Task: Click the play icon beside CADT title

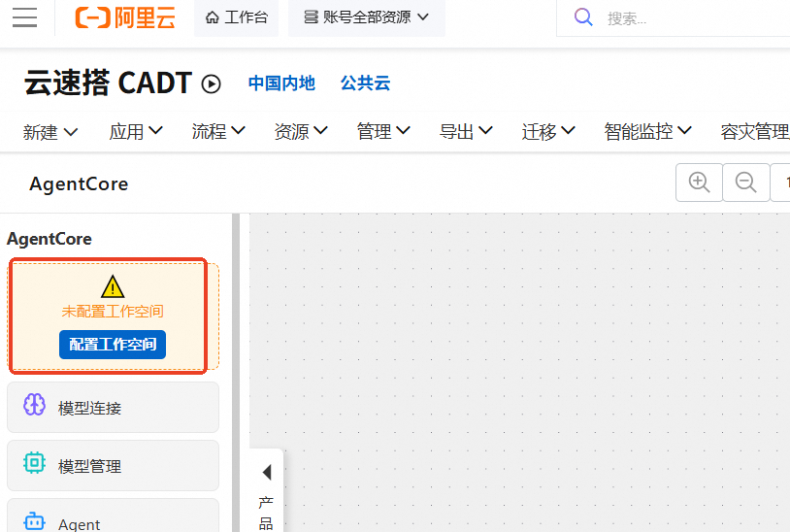Action: tap(212, 83)
